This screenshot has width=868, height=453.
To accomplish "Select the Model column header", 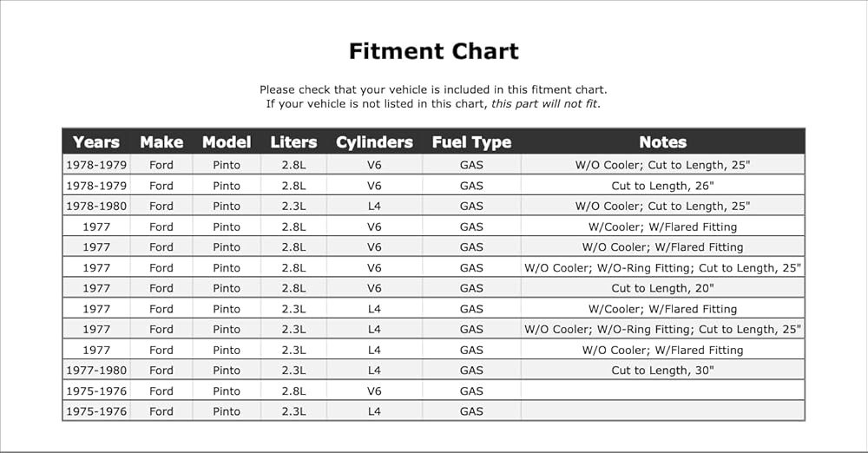I will [227, 142].
